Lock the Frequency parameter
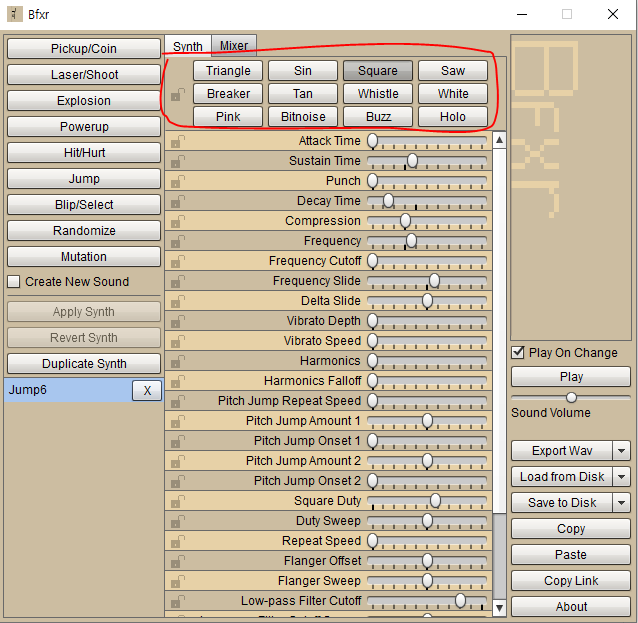Image resolution: width=638 pixels, height=623 pixels. (177, 241)
